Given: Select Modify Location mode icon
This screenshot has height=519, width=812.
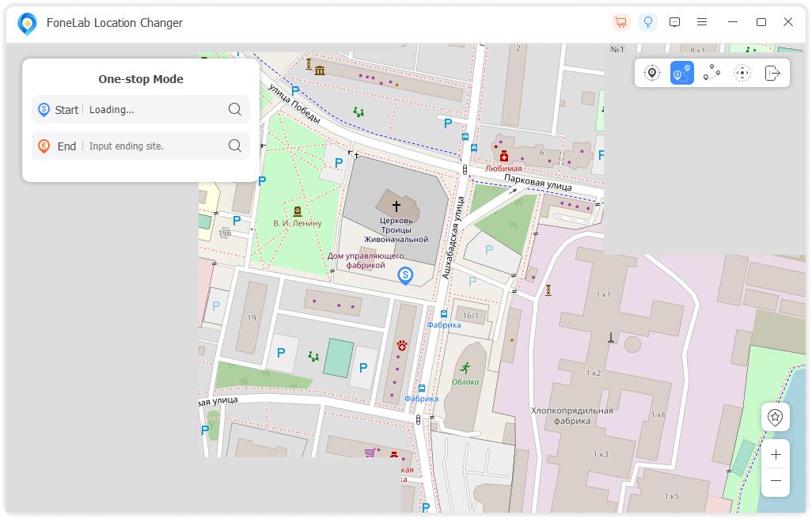Looking at the screenshot, I should 652,73.
